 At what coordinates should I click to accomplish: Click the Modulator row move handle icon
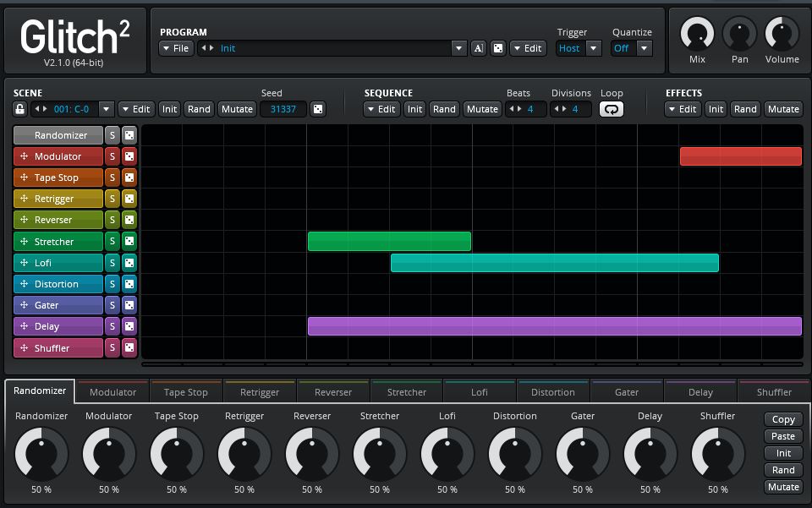tap(24, 156)
